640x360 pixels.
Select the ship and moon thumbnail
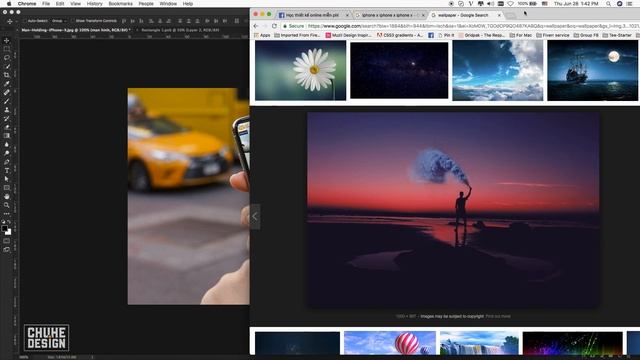pos(592,70)
